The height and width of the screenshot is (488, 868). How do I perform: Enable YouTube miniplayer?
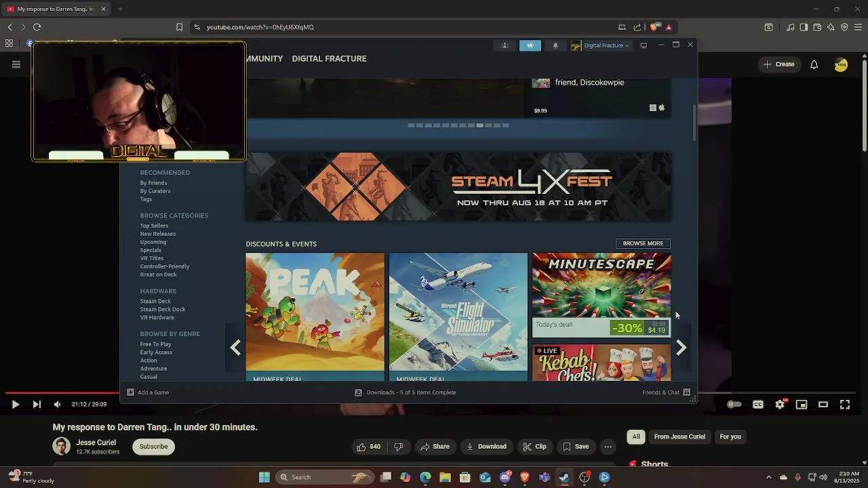click(x=802, y=405)
